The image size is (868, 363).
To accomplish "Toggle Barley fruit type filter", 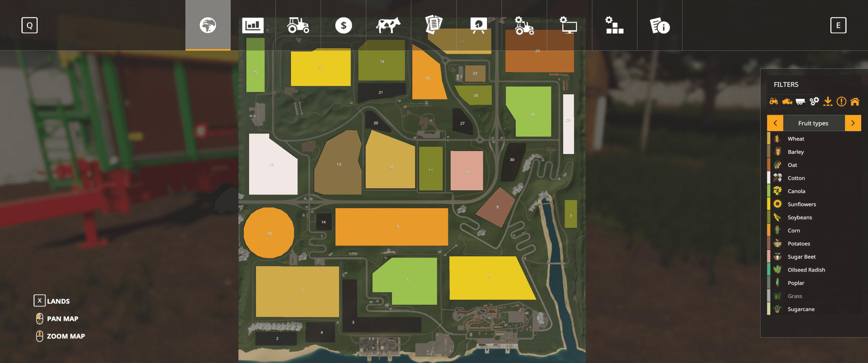I will point(814,152).
